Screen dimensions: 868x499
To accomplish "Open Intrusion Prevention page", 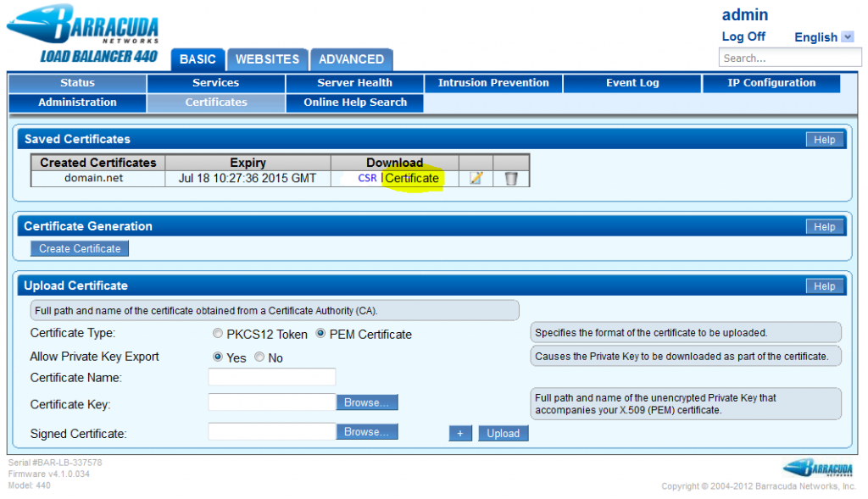I will [494, 83].
